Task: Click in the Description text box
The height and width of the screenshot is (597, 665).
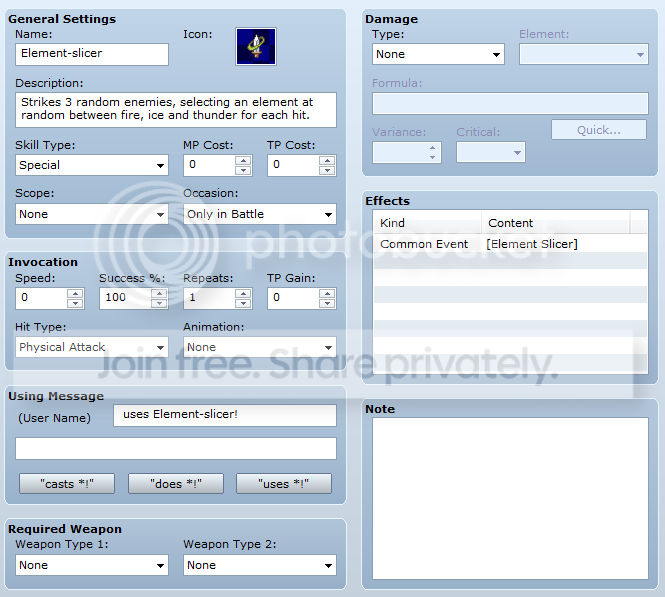Action: pyautogui.click(x=176, y=110)
